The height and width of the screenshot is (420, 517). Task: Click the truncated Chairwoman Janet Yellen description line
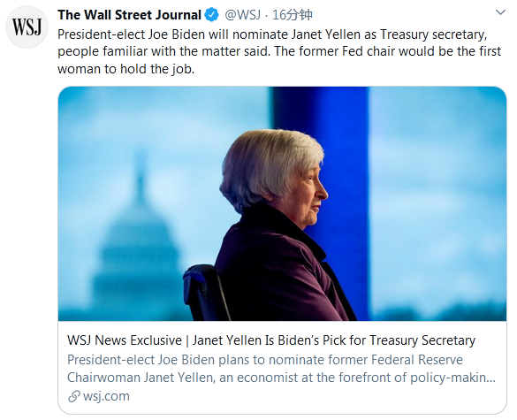tap(281, 378)
